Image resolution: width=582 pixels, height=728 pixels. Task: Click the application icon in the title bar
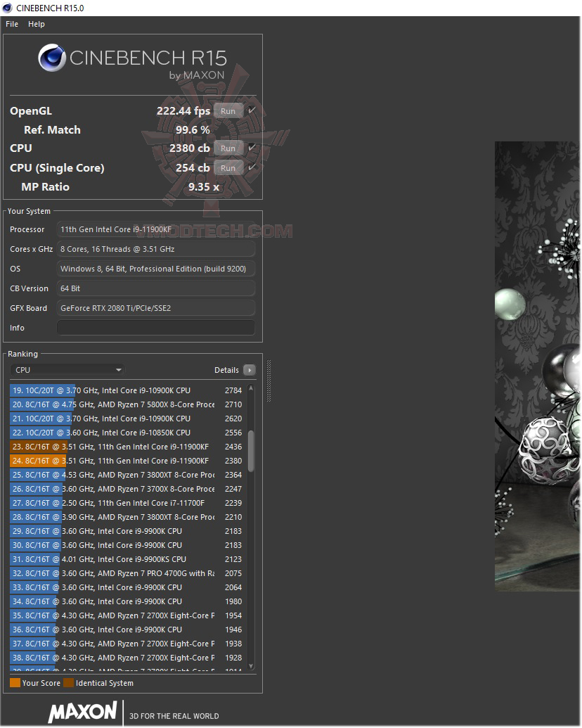[x=7, y=8]
